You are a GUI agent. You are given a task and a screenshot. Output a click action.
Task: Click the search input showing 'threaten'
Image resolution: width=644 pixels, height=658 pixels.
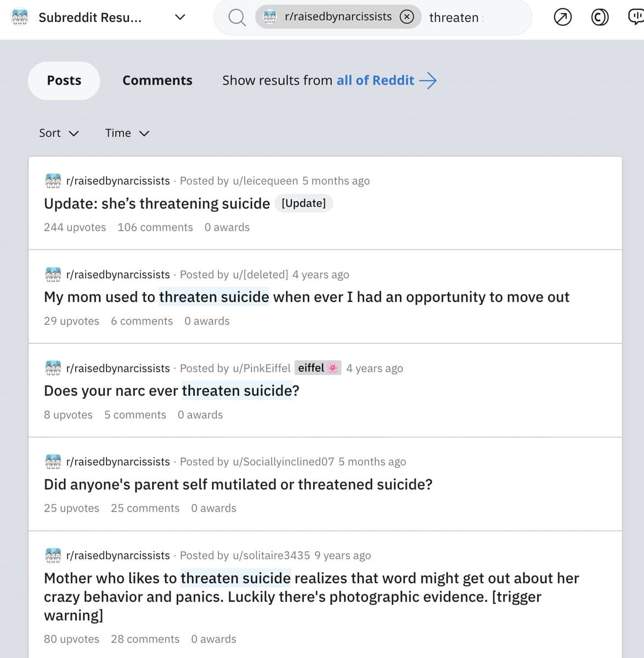click(455, 17)
